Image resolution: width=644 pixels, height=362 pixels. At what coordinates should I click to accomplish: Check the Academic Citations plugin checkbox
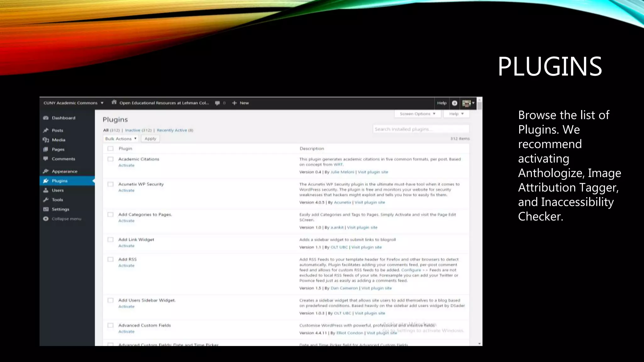click(x=110, y=159)
